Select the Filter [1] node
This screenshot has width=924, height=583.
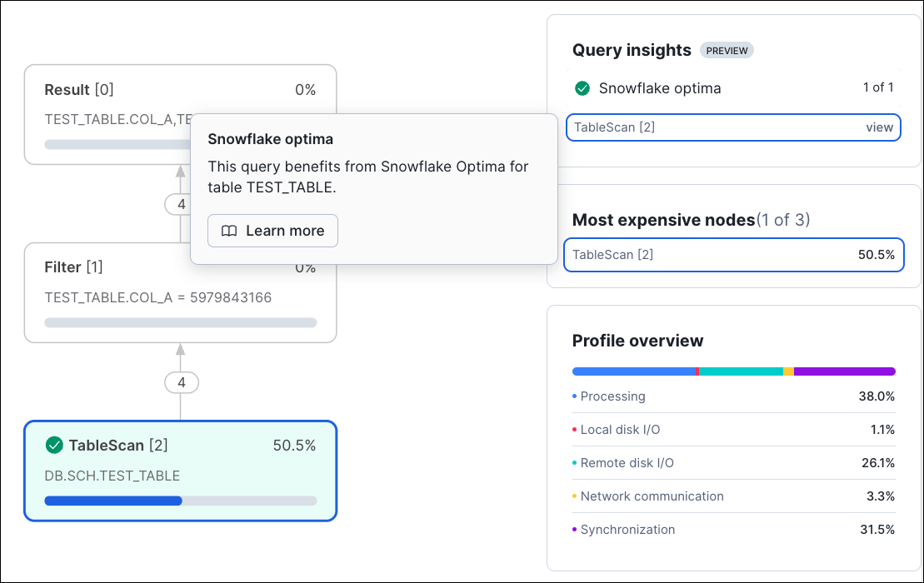click(73, 267)
